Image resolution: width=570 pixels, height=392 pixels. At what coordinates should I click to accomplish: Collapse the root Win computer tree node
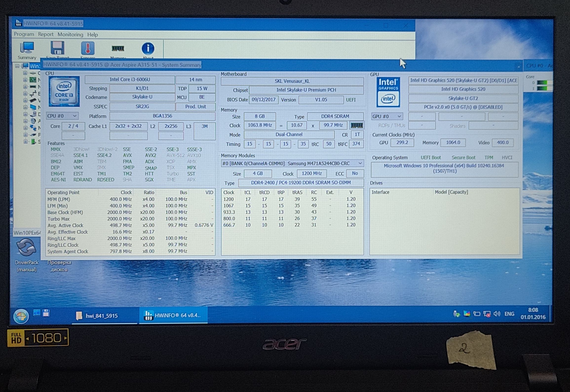(x=17, y=66)
